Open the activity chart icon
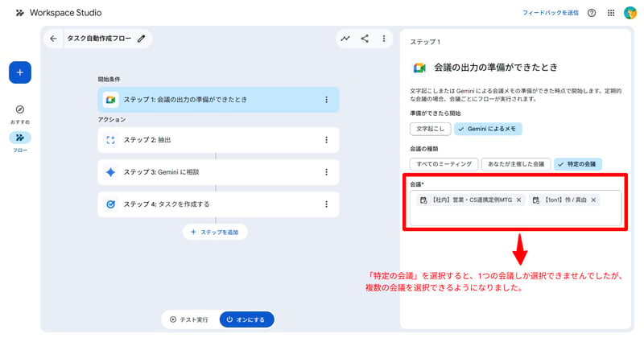The height and width of the screenshot is (342, 644). pyautogui.click(x=345, y=39)
